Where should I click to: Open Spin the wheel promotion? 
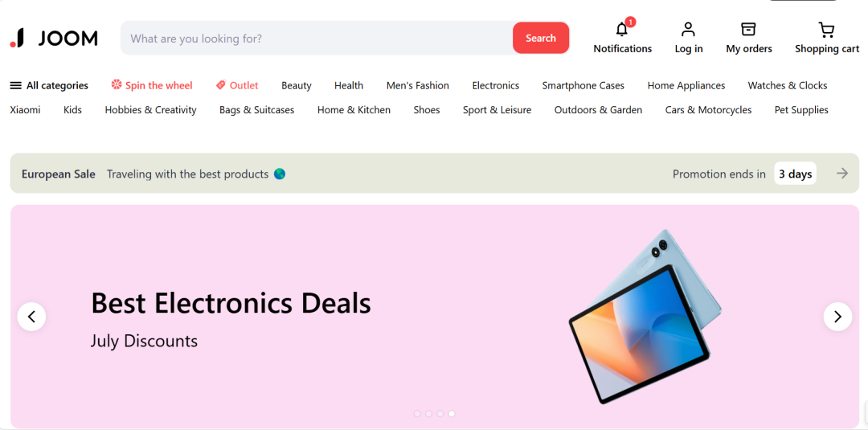(x=152, y=85)
